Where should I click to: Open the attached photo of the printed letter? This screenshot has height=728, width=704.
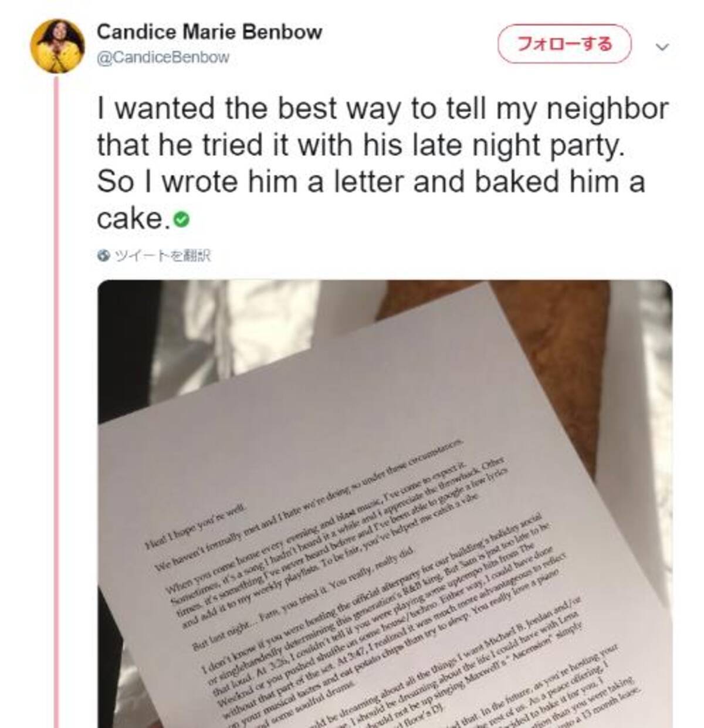click(x=385, y=504)
